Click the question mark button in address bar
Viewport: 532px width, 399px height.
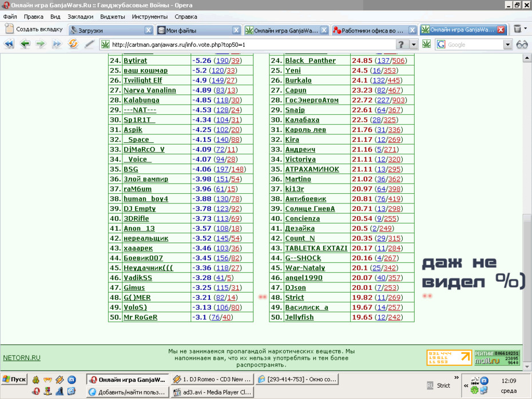click(x=401, y=45)
